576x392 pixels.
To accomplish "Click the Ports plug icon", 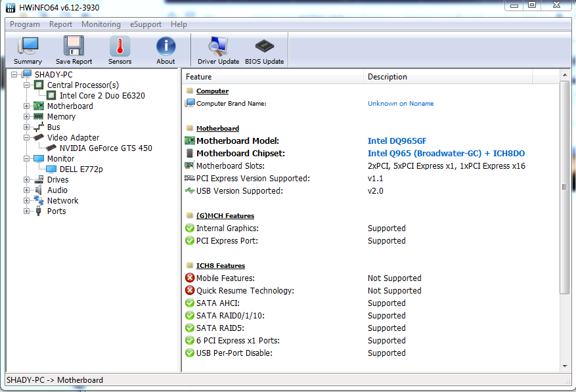I will click(39, 211).
